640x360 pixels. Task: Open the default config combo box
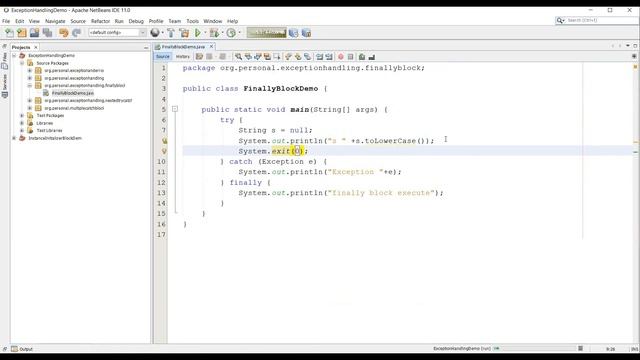pyautogui.click(x=117, y=33)
